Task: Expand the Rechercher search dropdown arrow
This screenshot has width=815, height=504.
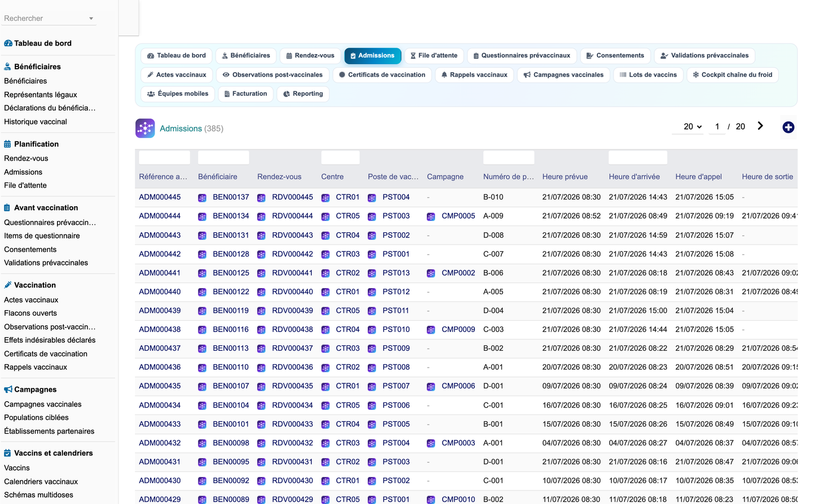Action: tap(91, 19)
